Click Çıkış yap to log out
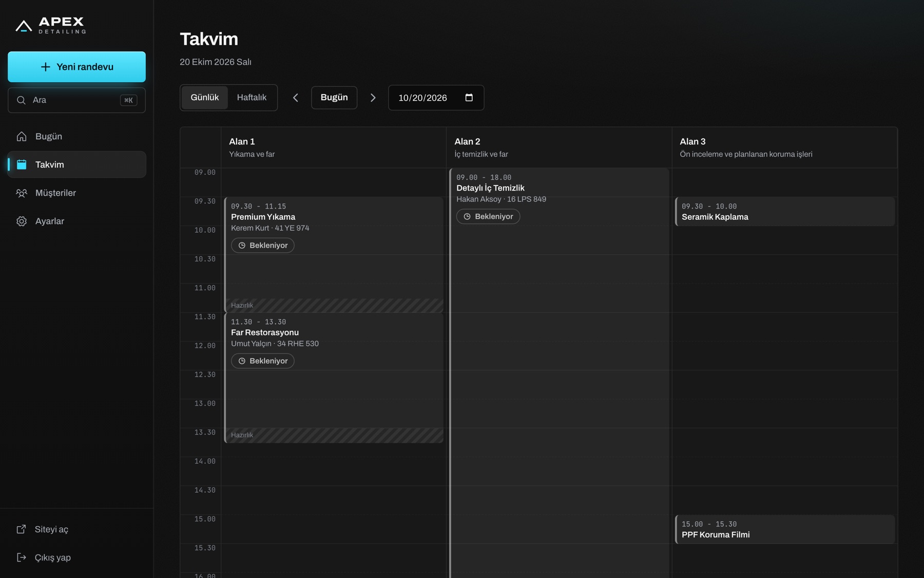 pos(77,557)
